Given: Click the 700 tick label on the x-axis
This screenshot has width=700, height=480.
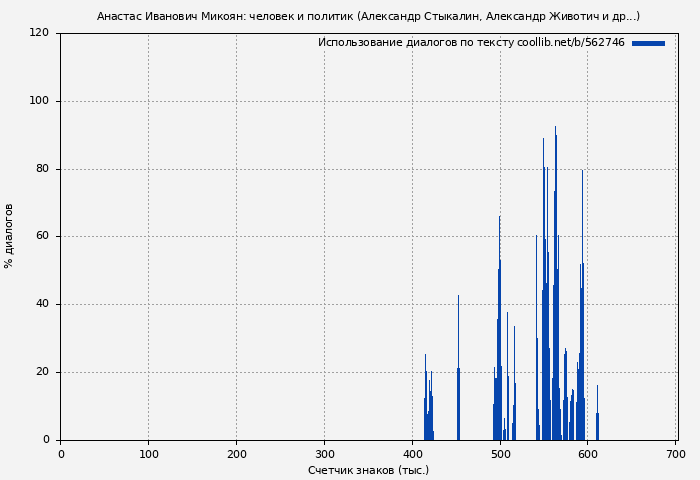Looking at the screenshot, I should (676, 454).
